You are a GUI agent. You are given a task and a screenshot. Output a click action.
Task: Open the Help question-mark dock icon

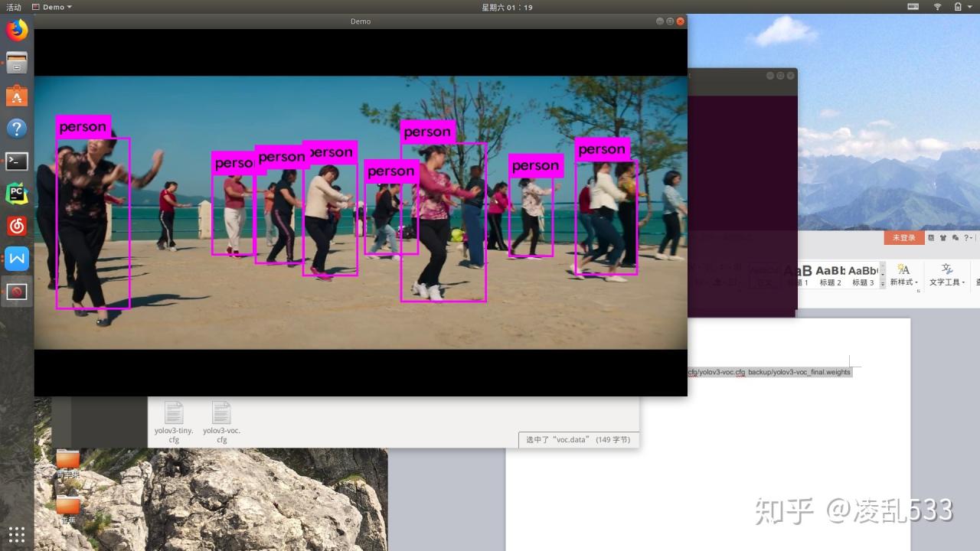click(17, 129)
